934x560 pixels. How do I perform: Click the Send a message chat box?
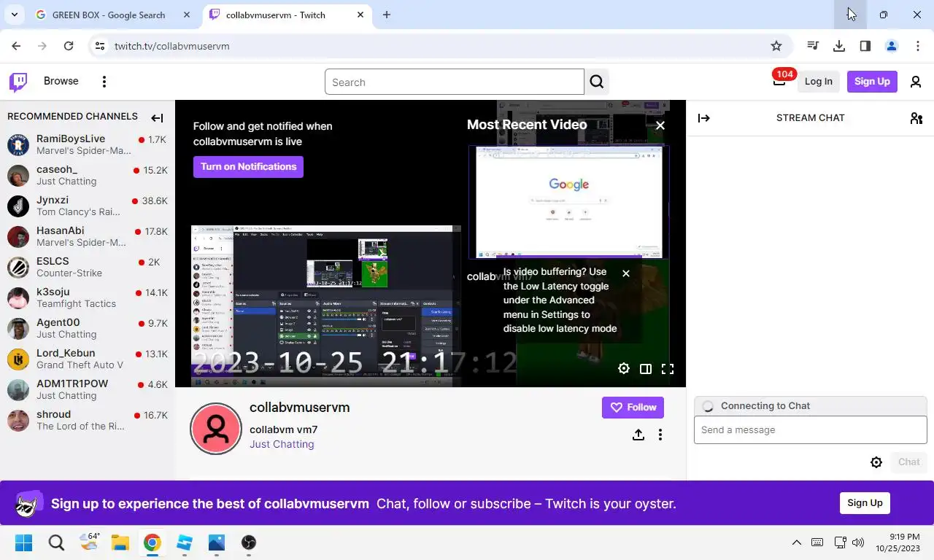(810, 430)
